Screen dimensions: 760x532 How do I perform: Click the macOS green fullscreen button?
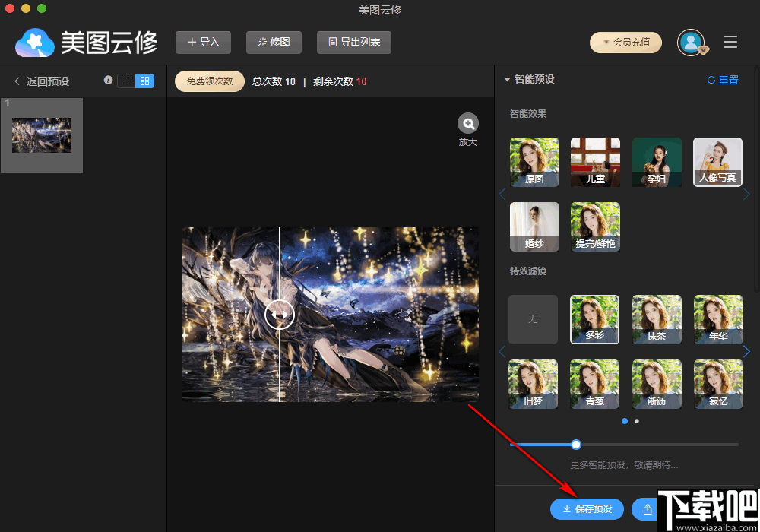pos(42,8)
